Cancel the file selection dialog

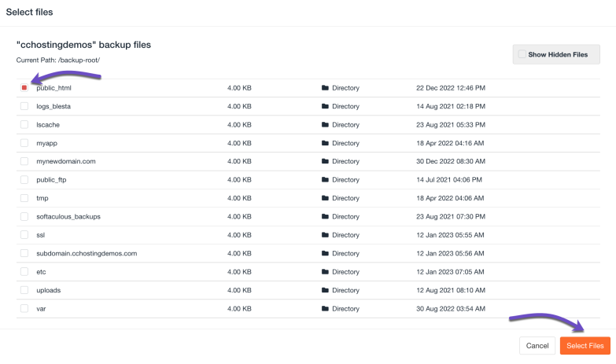537,346
